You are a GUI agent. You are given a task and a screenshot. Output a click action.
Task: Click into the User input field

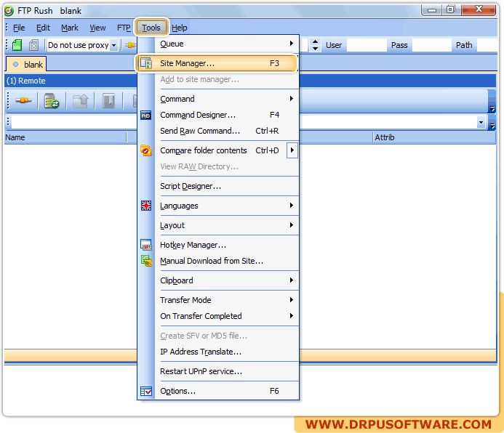(x=367, y=45)
